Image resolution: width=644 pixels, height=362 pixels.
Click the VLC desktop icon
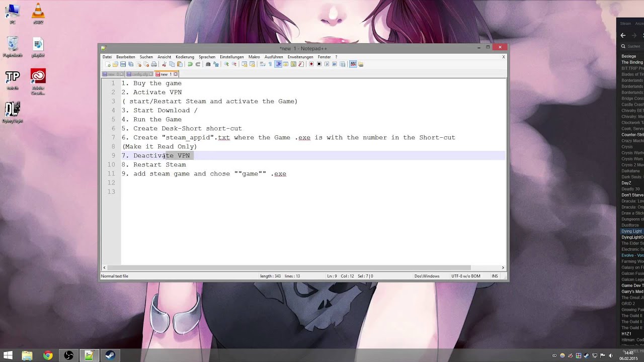tap(38, 13)
